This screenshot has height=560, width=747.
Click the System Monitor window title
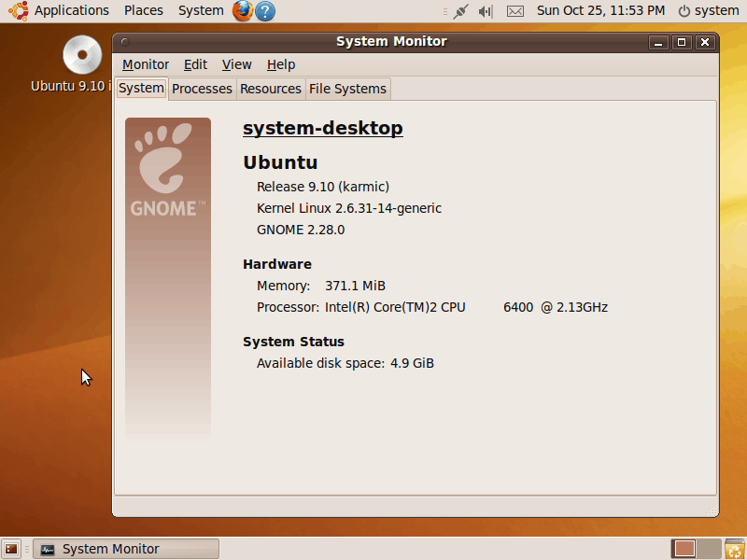pos(391,41)
